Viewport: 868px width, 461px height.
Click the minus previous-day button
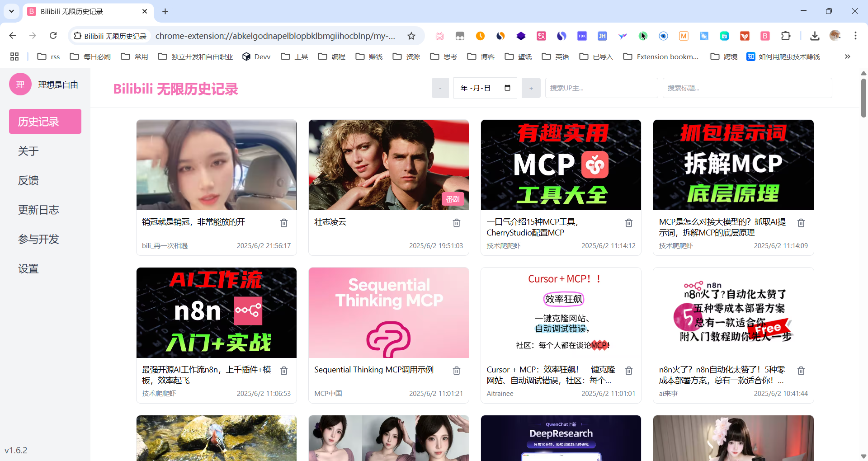click(x=440, y=88)
